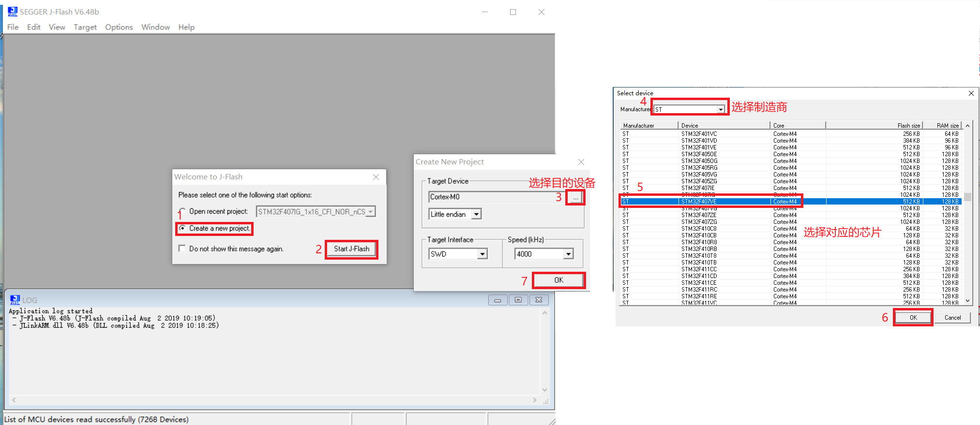Open the Window menu
This screenshot has height=425, width=980.
[155, 27]
